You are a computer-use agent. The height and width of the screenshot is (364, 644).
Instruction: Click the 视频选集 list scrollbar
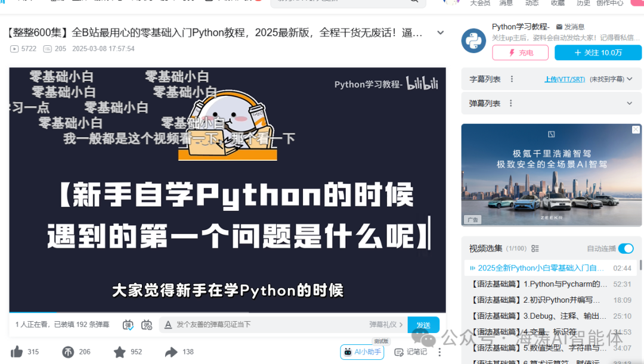(640, 265)
